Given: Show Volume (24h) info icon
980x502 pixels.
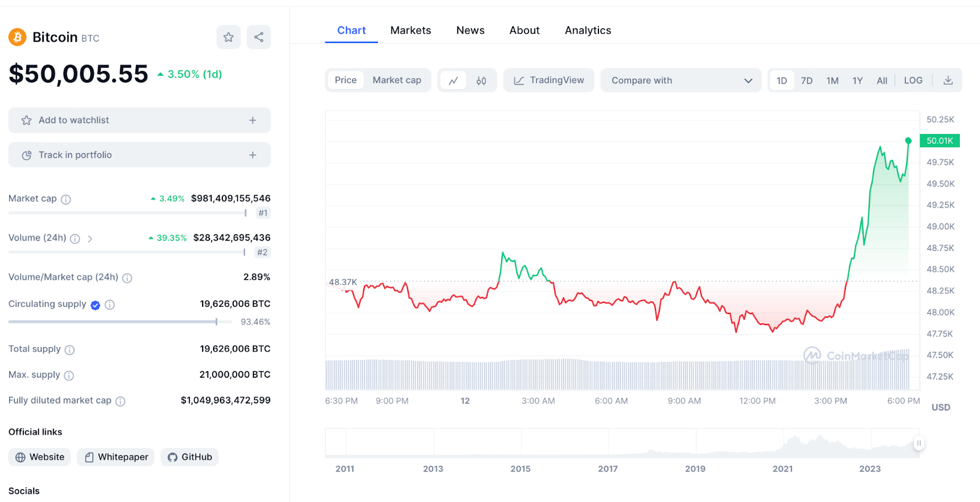Looking at the screenshot, I should [75, 239].
